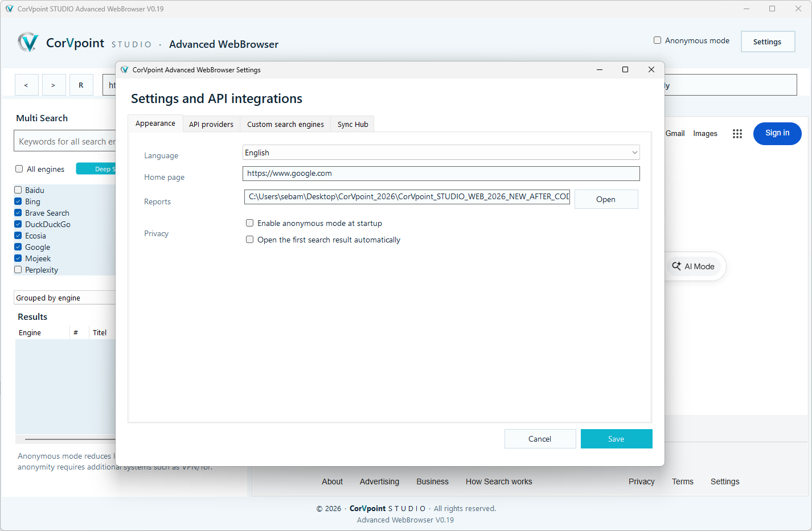Uncheck the Brave Search engine
The image size is (812, 531).
pyautogui.click(x=18, y=213)
